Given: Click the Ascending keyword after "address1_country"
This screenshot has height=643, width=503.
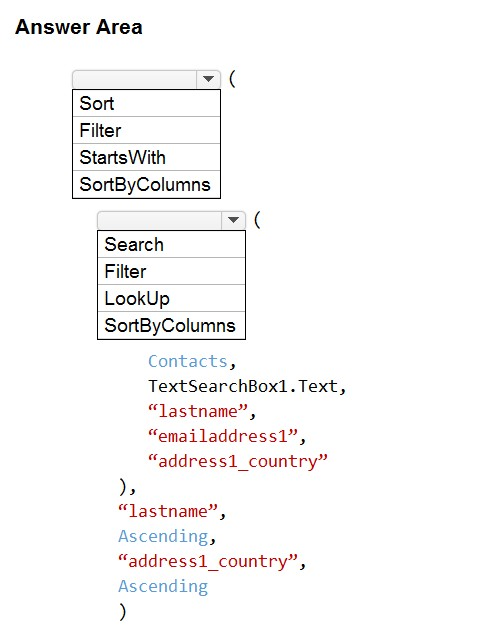Looking at the screenshot, I should [x=163, y=586].
